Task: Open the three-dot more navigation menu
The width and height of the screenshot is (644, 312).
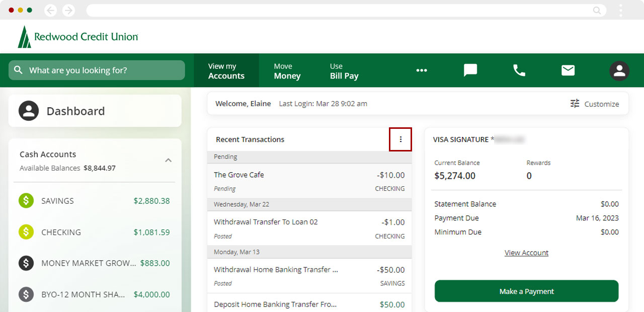Action: tap(422, 70)
